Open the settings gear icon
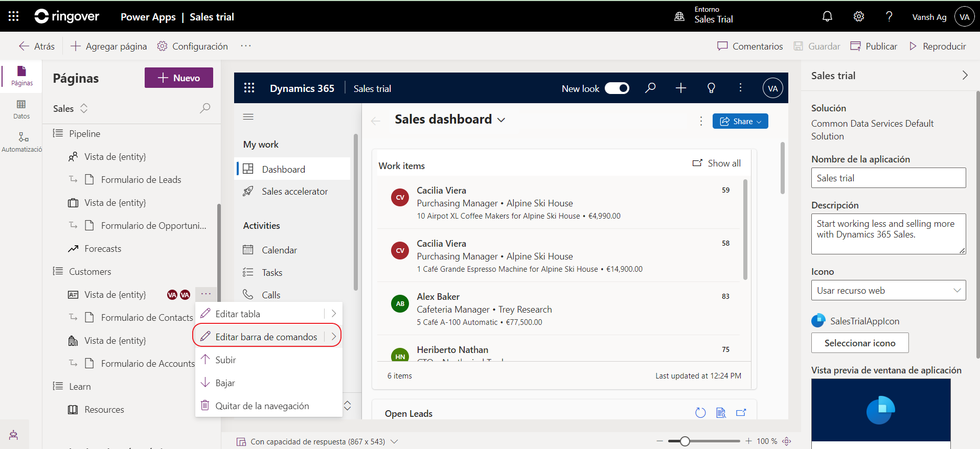 click(x=859, y=16)
